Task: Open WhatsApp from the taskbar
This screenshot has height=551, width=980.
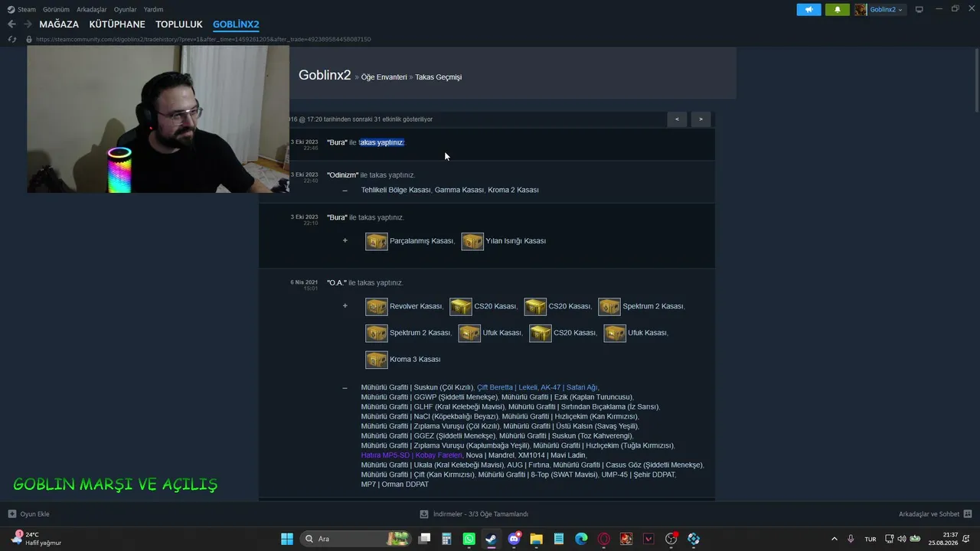Action: pyautogui.click(x=469, y=539)
